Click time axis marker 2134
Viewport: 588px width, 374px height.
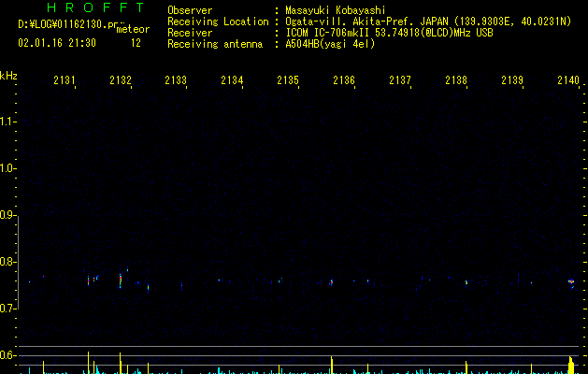232,79
